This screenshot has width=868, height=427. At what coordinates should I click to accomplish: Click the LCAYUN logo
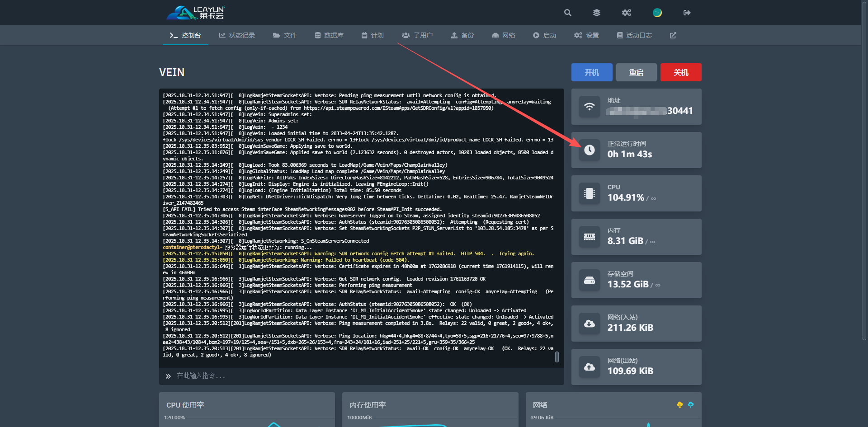click(196, 13)
